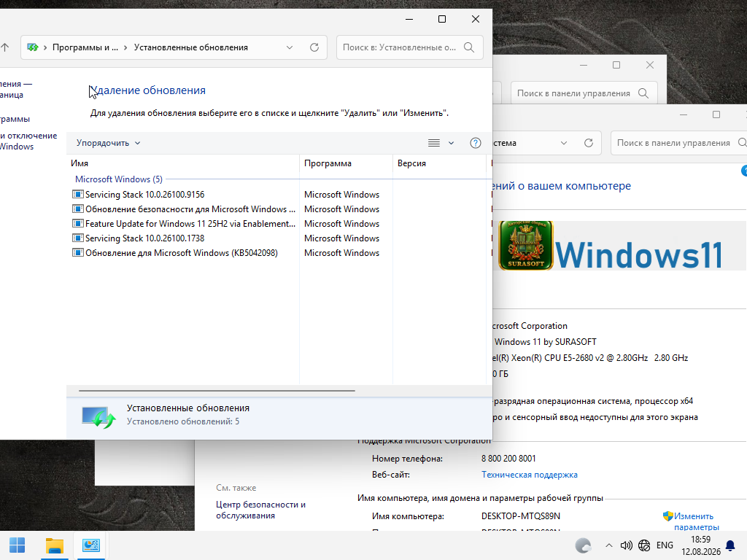The width and height of the screenshot is (747, 560).
Task: Switch input language from ENG
Action: tap(665, 545)
